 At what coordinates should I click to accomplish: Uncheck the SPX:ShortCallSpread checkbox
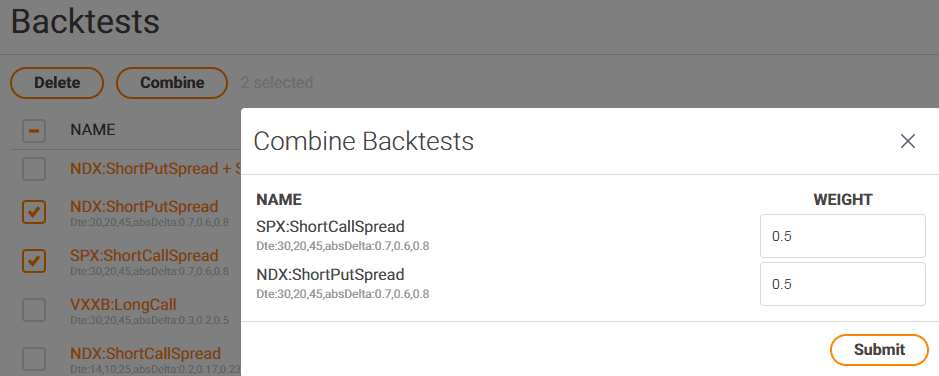34,260
